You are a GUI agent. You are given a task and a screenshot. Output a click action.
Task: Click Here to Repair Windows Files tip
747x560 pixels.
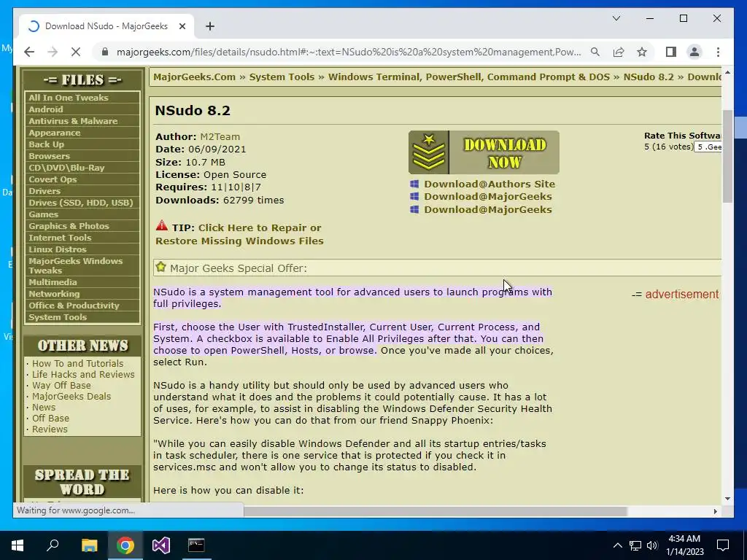coord(239,234)
